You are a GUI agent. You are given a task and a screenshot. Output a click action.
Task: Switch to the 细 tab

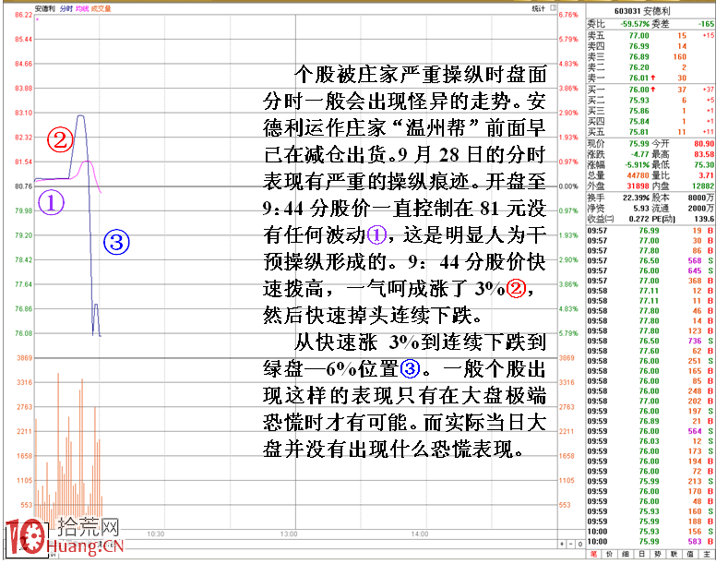click(x=626, y=554)
